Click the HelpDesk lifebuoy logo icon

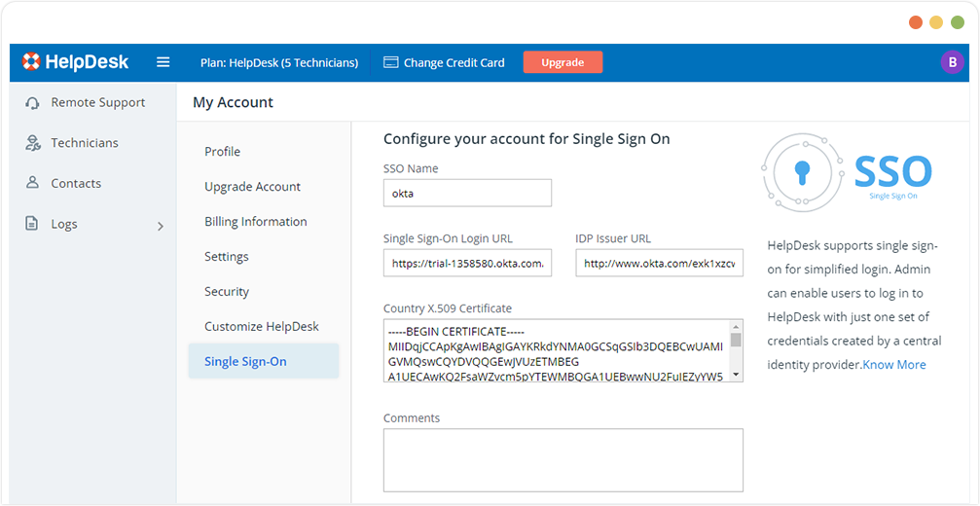32,62
